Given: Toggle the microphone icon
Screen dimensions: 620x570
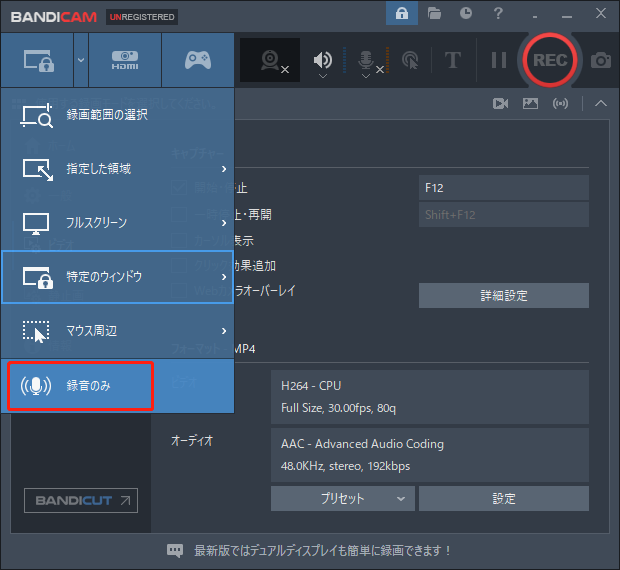Looking at the screenshot, I should 366,60.
